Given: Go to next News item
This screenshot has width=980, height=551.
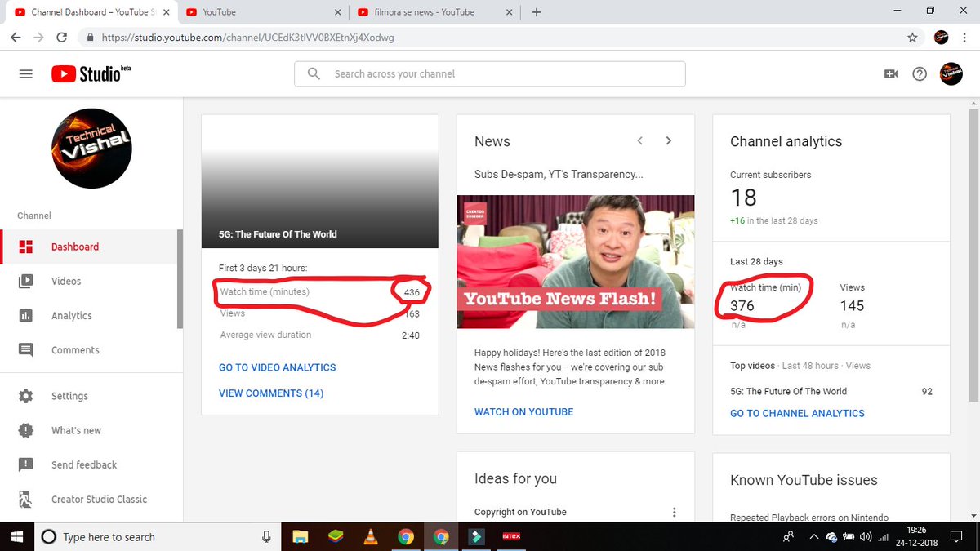Looking at the screenshot, I should click(x=669, y=140).
